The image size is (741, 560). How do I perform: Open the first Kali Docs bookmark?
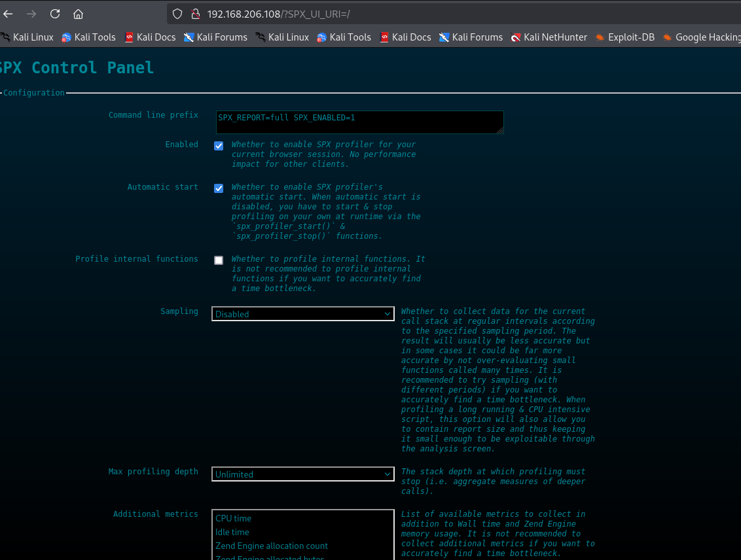coord(150,37)
